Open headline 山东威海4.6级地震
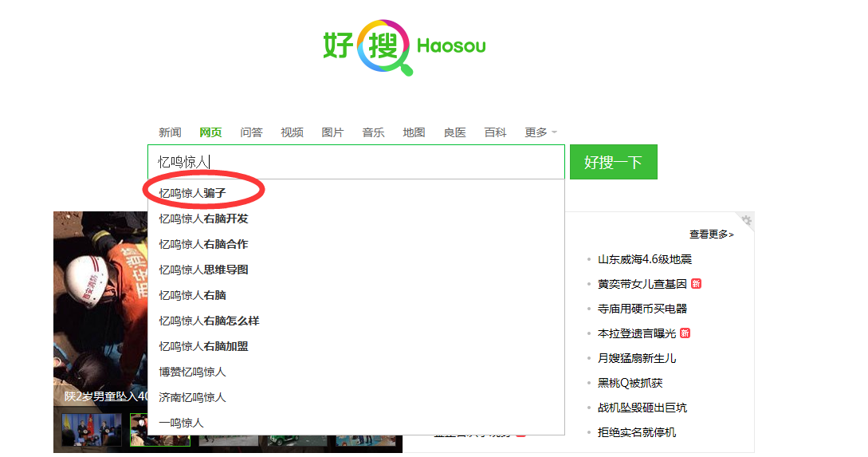Viewport: 868px width, 457px height. [x=644, y=259]
